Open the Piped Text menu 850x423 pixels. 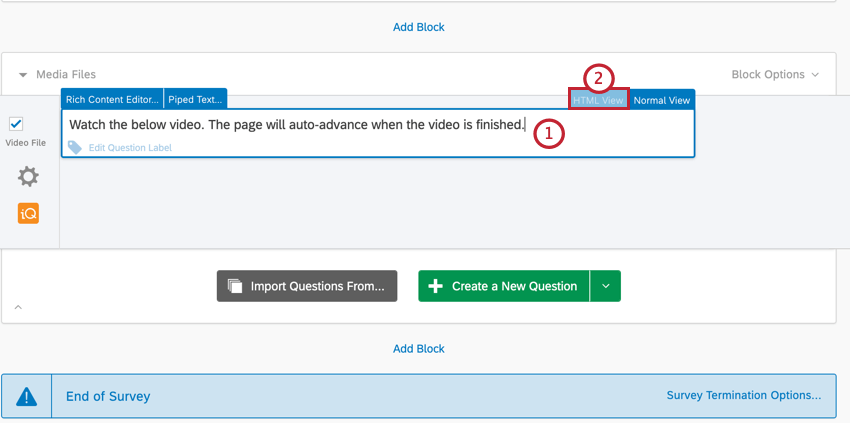[x=195, y=100]
